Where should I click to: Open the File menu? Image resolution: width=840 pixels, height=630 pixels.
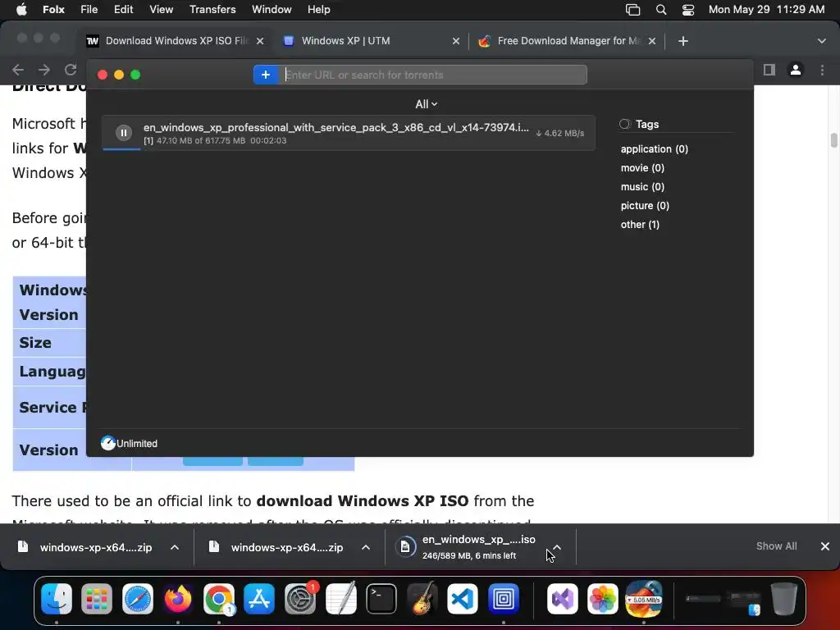click(89, 9)
